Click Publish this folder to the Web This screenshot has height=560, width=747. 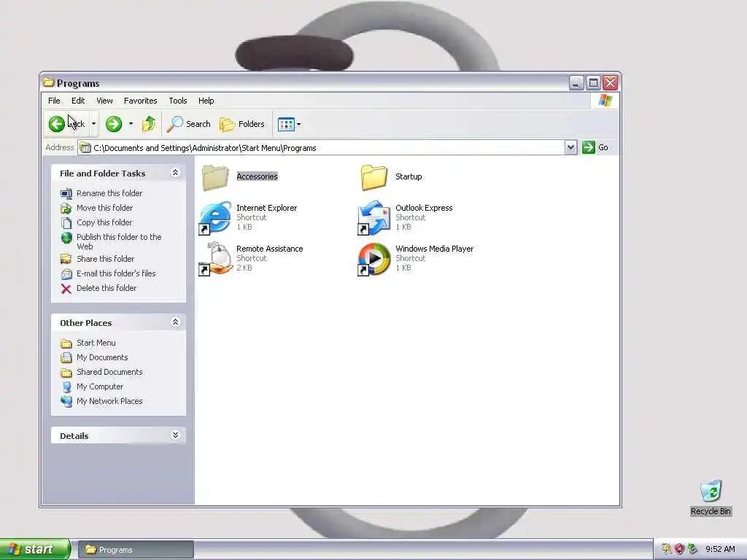tap(119, 242)
